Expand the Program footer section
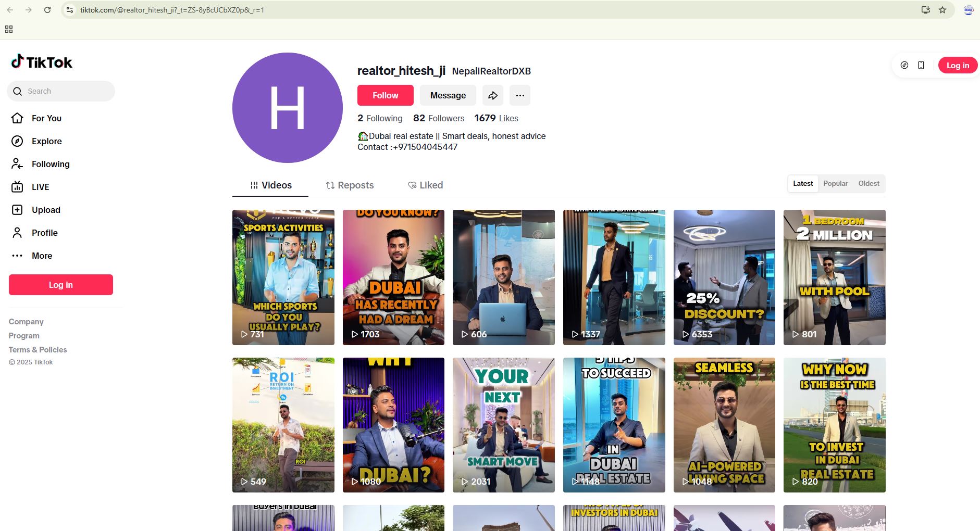The height and width of the screenshot is (531, 980). click(x=24, y=336)
